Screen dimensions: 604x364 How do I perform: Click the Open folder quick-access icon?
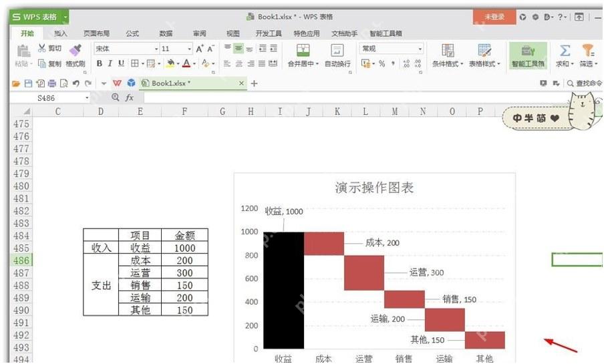tap(16, 83)
